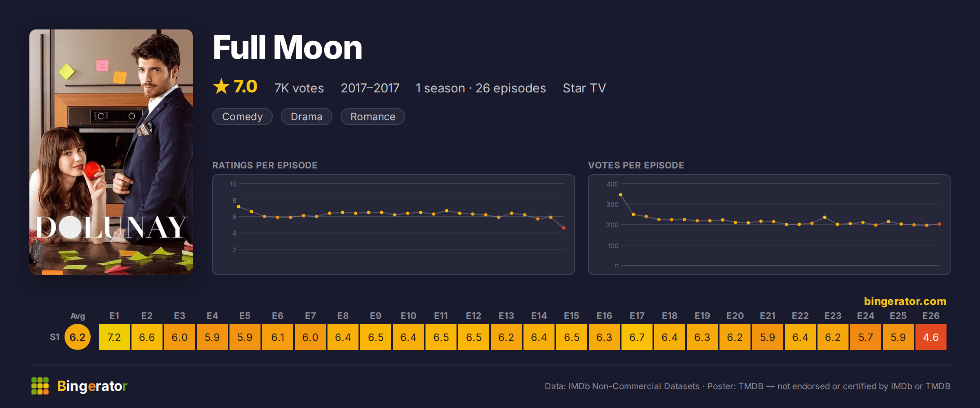Select the E2 rating cell 6.6
Viewport: 980px width, 408px height.
coord(147,337)
